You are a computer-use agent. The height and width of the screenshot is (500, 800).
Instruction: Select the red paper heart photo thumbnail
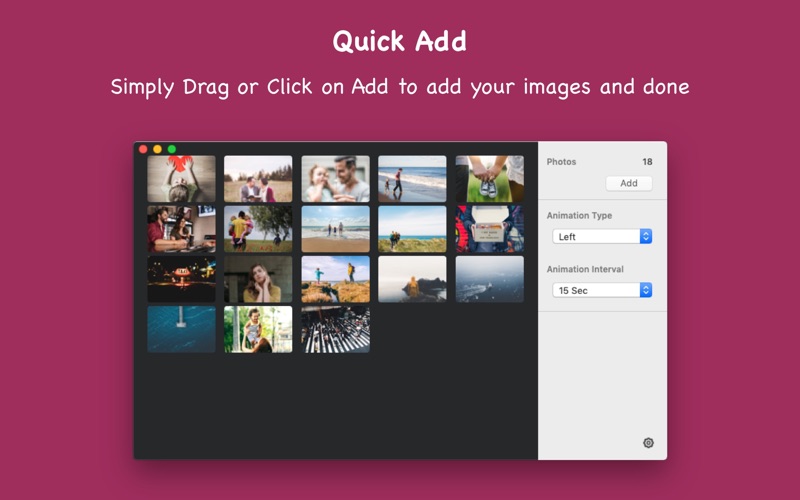[x=181, y=179]
